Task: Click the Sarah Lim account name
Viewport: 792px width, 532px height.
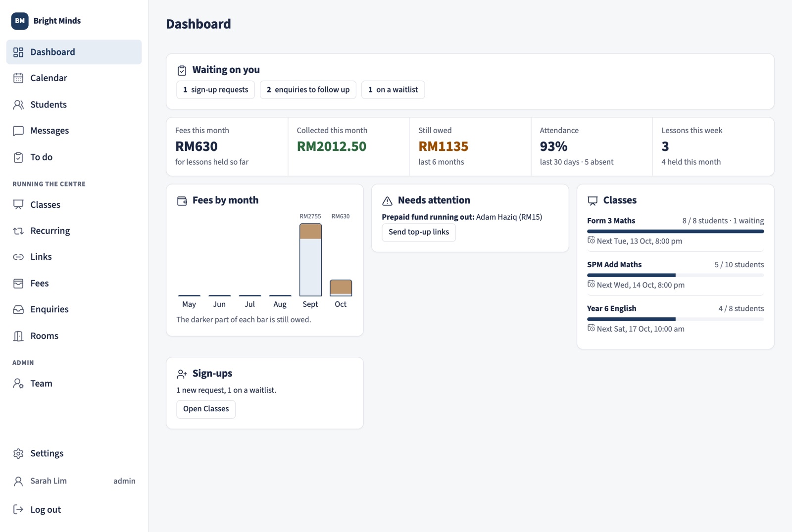Action: click(49, 481)
